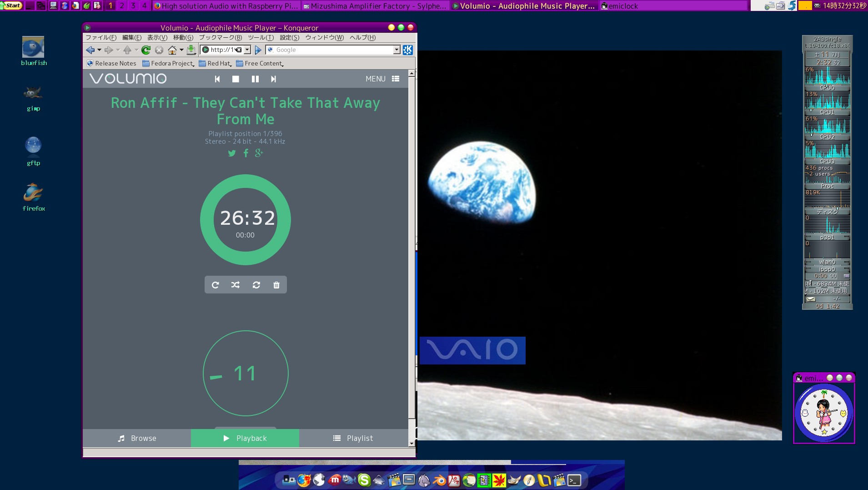
Task: Reload the page in Konqueror
Action: pyautogui.click(x=146, y=50)
